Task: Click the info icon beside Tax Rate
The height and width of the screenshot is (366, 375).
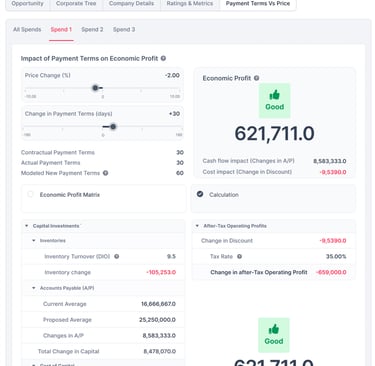Action: 239,256
